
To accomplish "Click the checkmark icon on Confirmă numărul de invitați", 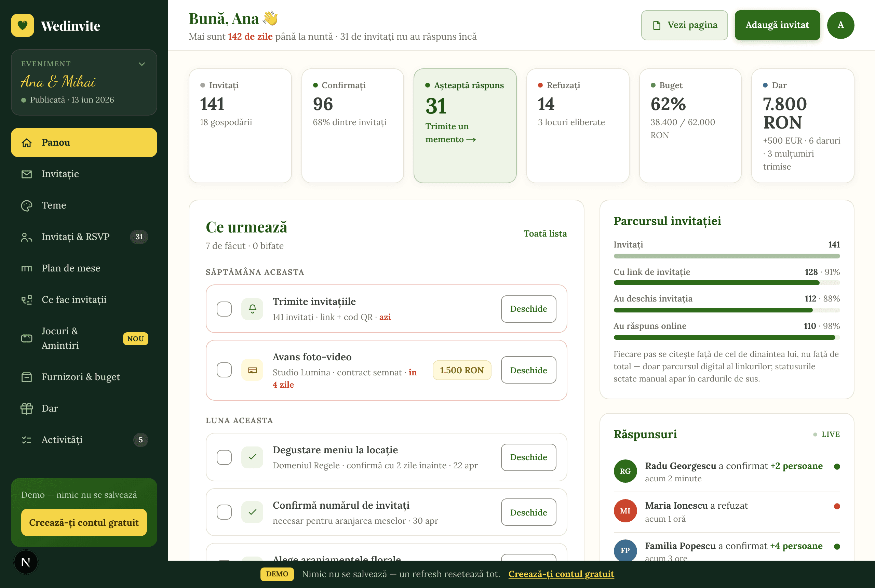I will tap(253, 512).
